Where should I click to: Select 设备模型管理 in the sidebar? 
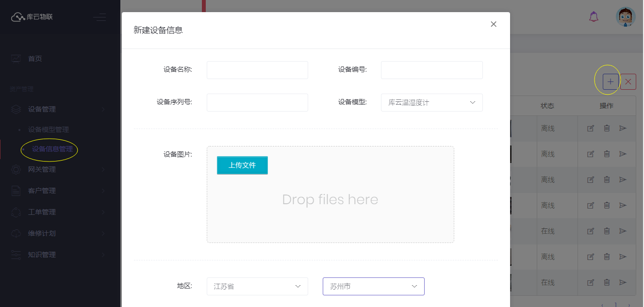48,129
